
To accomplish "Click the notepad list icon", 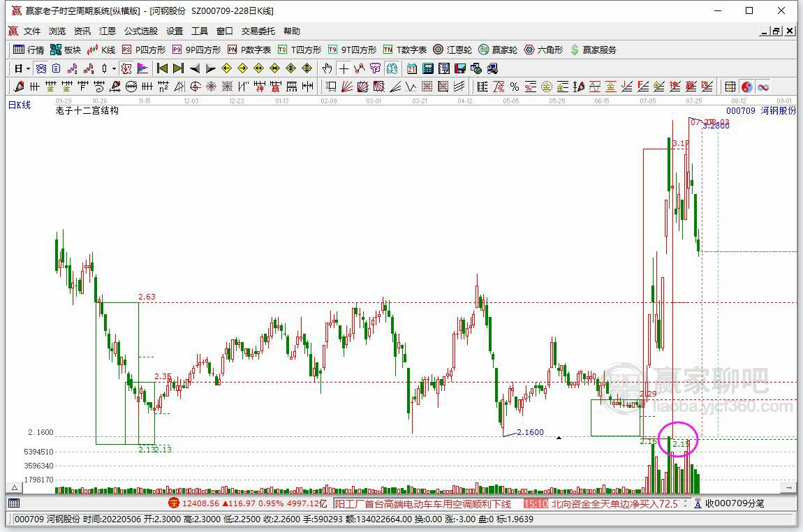I will coord(444,68).
